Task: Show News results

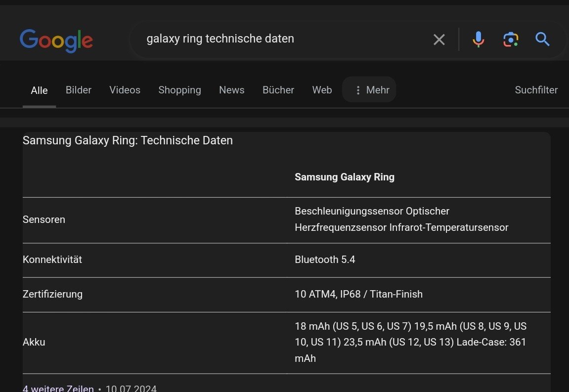Action: (231, 90)
